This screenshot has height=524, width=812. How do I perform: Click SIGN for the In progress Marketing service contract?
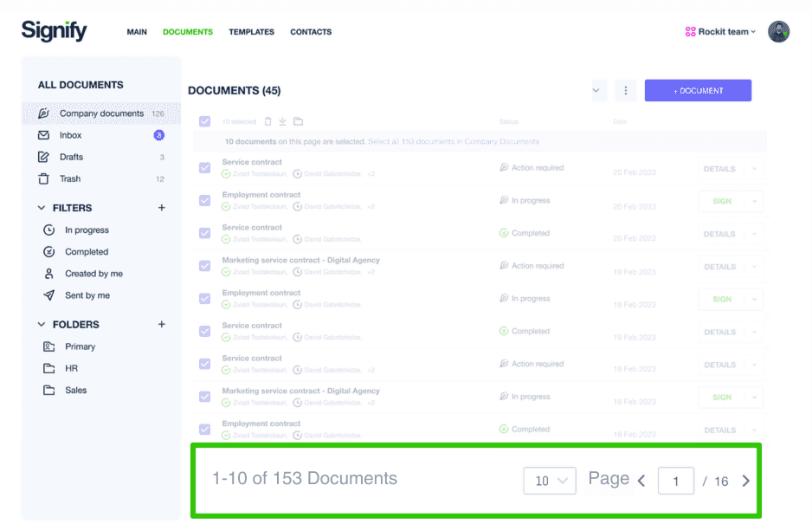point(722,398)
